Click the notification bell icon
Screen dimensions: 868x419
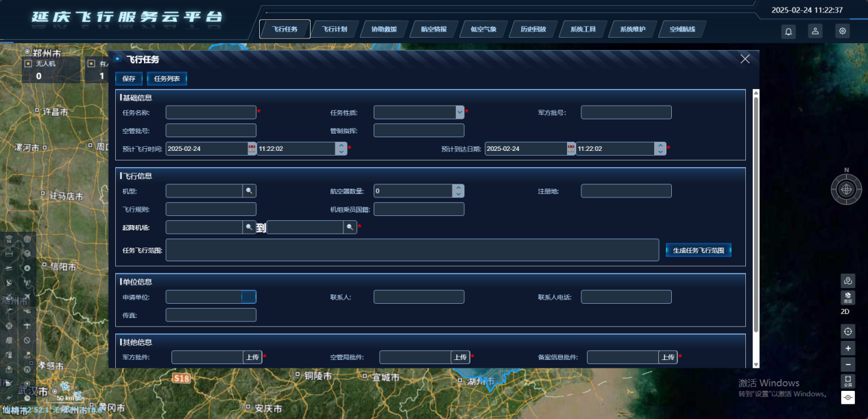788,31
